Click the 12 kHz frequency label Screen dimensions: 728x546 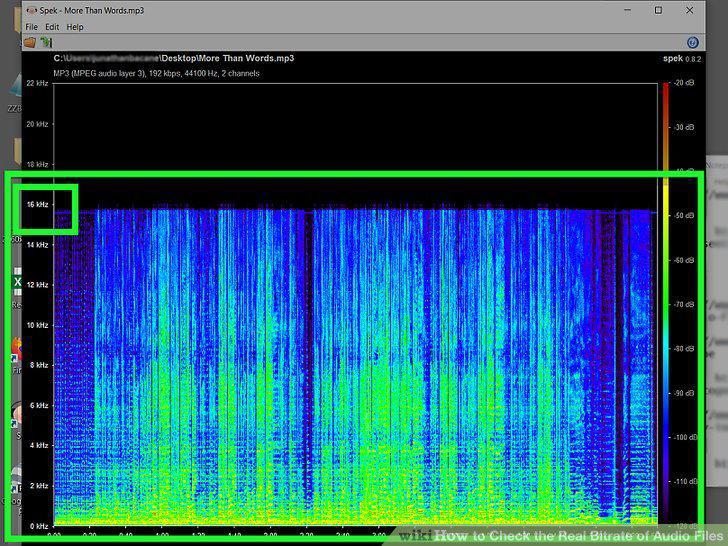[37, 285]
